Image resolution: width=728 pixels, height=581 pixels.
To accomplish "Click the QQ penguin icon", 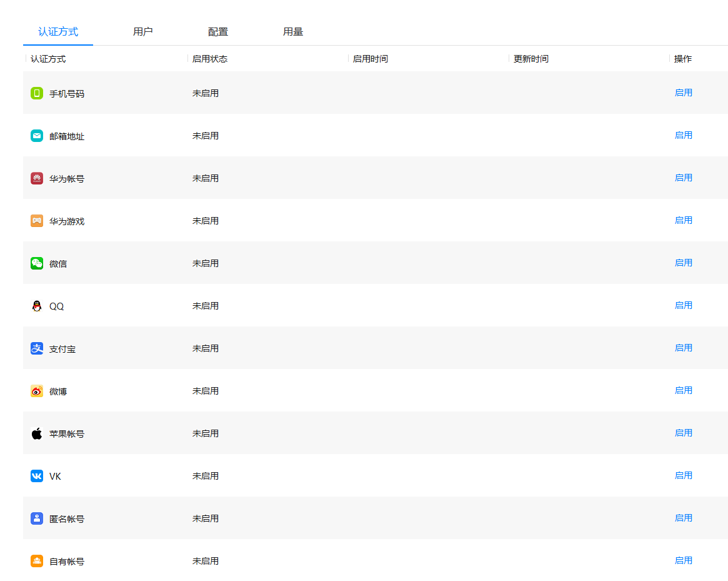I will coord(37,306).
